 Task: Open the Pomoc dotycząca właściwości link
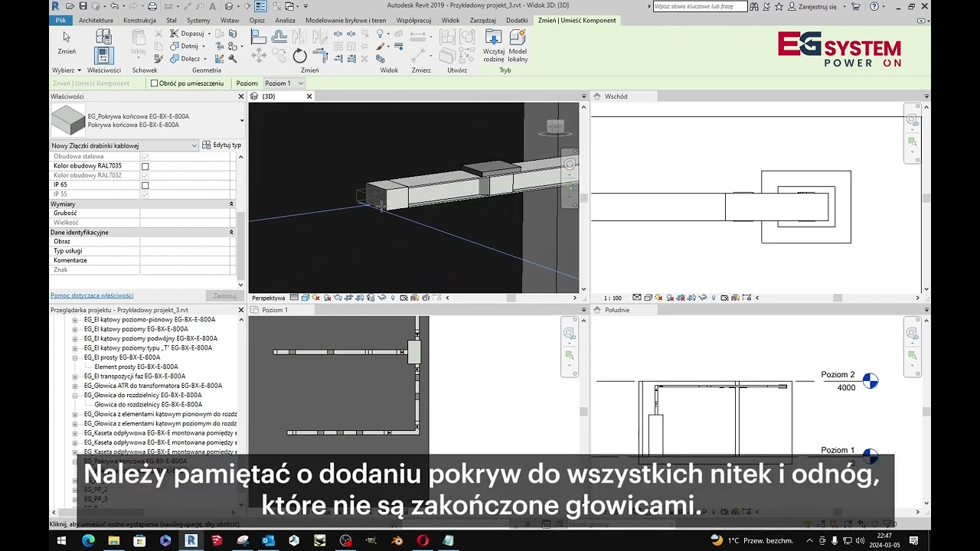pyautogui.click(x=92, y=295)
